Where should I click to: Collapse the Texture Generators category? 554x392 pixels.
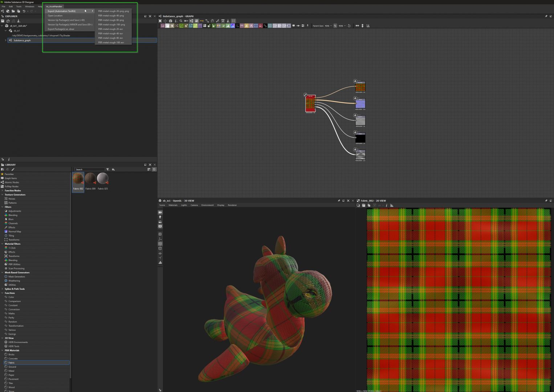(2, 195)
